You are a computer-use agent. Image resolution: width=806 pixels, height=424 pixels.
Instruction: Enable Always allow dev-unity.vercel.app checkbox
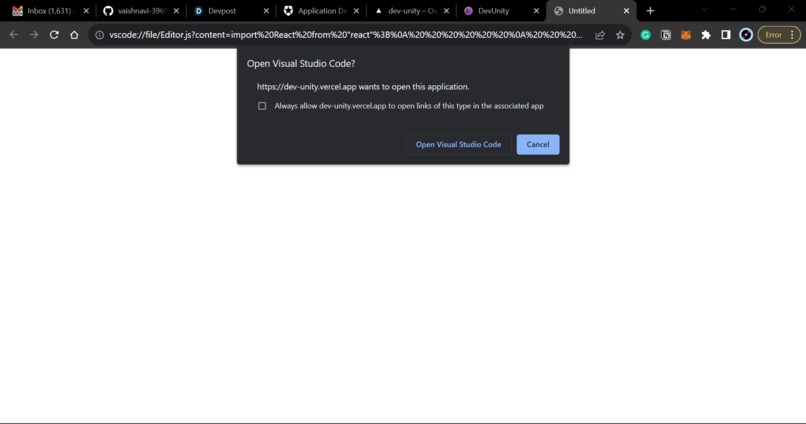(262, 106)
